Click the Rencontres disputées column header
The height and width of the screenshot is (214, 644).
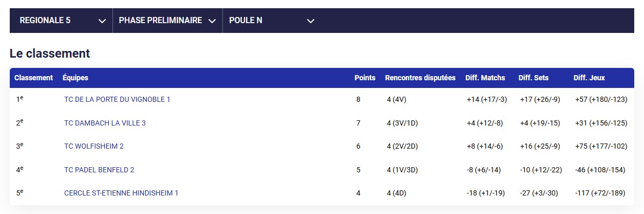click(420, 78)
